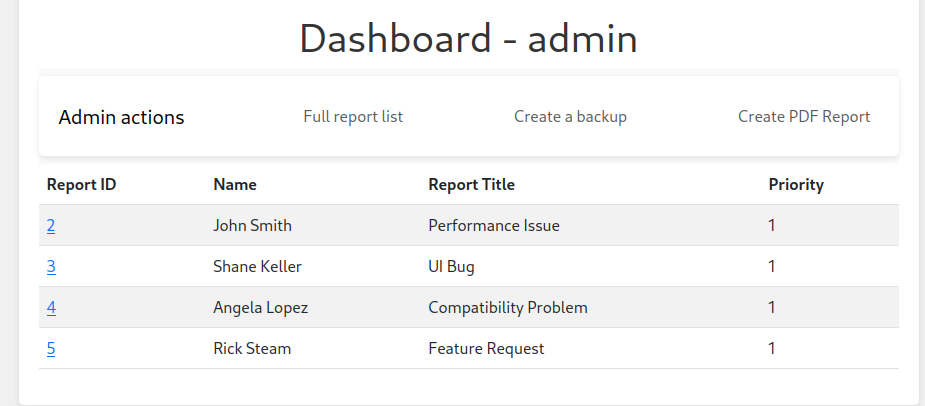Open report ID 5 link
Viewport: 925px width, 406px height.
[51, 349]
